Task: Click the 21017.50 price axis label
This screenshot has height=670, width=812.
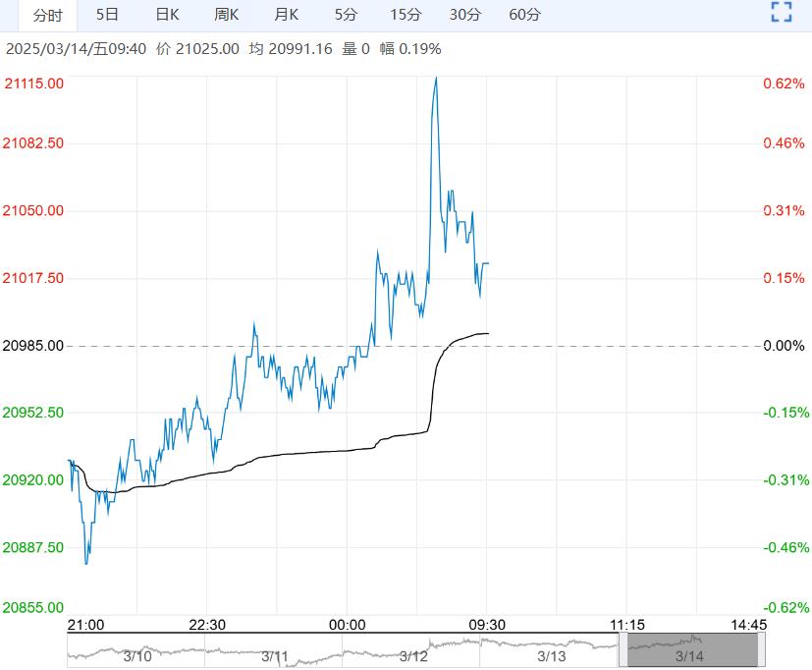Action: coord(33,278)
